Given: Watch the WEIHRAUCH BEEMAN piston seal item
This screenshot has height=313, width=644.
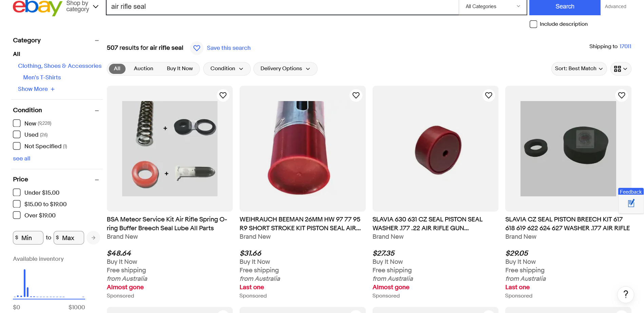Looking at the screenshot, I should click(x=356, y=95).
